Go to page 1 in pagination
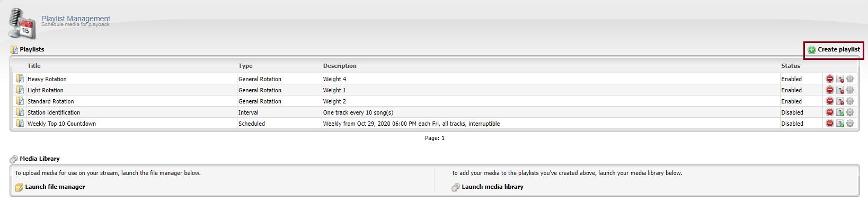 (x=443, y=138)
